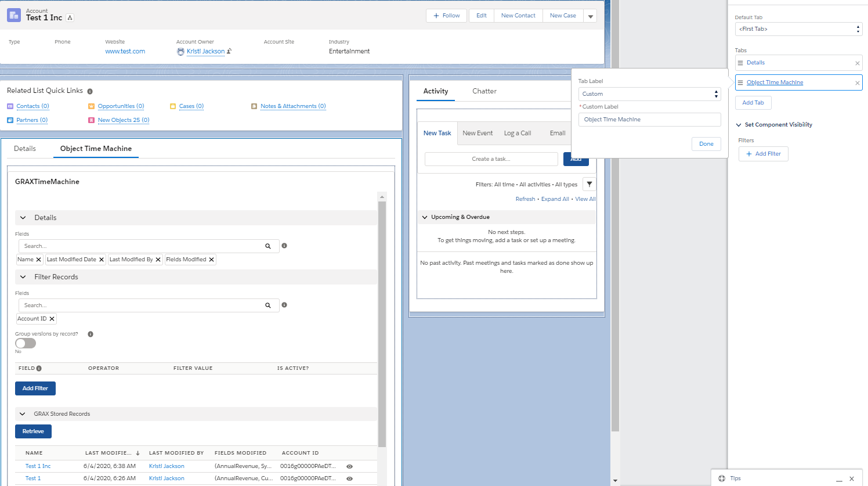Image resolution: width=868 pixels, height=486 pixels.
Task: Click the Opportunities crown icon
Action: [91, 106]
